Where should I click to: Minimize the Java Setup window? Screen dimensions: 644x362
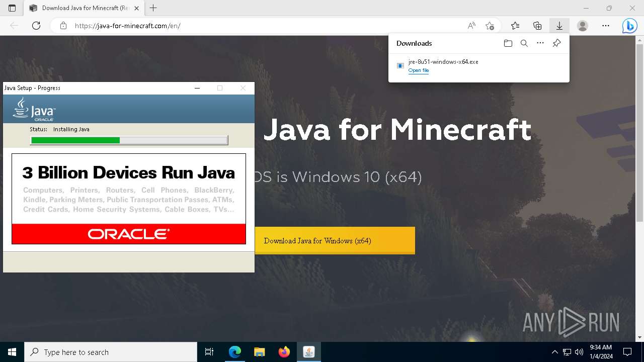point(197,88)
